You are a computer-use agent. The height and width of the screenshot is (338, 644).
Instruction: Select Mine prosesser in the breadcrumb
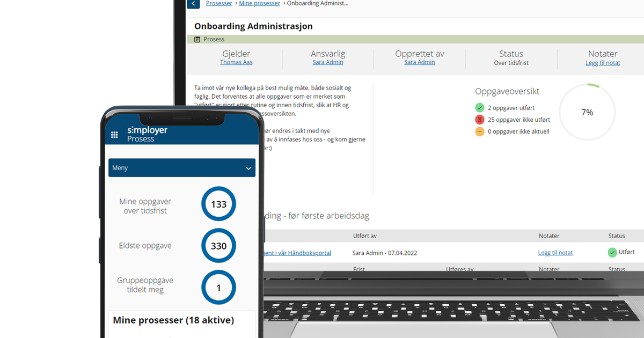pos(260,3)
